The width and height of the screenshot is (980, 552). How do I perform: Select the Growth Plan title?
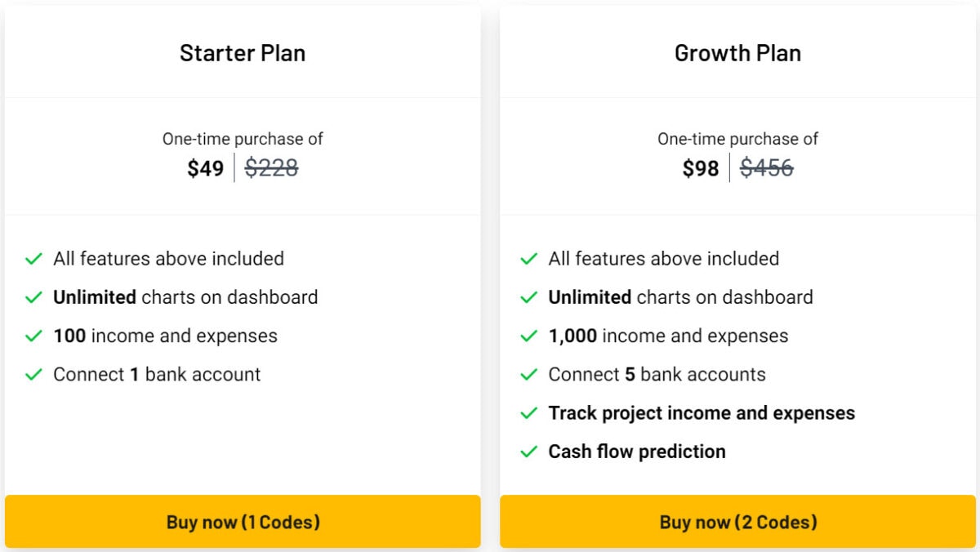point(737,53)
